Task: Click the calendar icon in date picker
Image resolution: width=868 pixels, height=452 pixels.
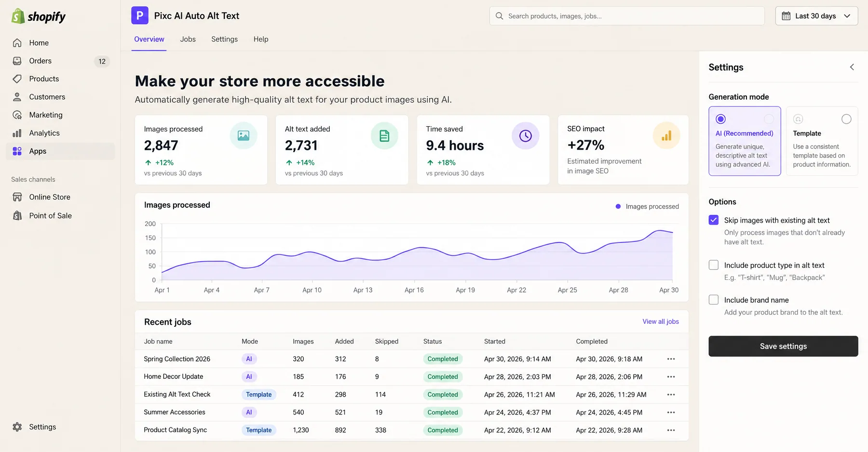Action: click(x=786, y=16)
